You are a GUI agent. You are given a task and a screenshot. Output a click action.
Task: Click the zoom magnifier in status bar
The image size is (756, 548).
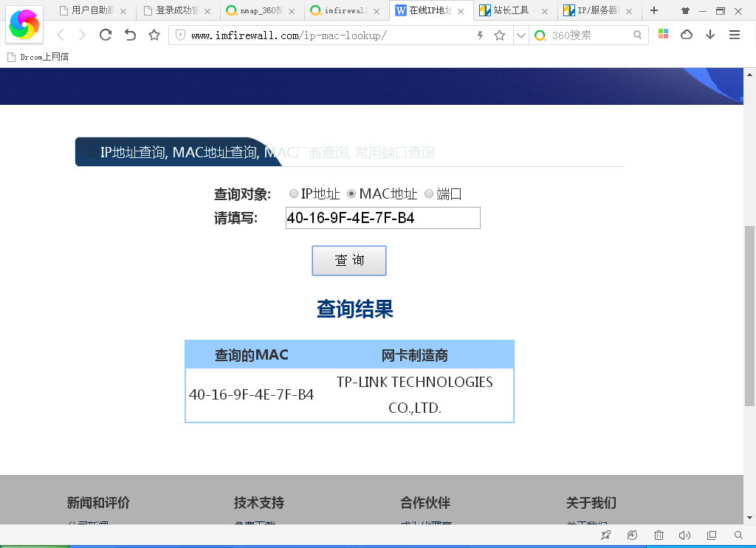(x=738, y=535)
